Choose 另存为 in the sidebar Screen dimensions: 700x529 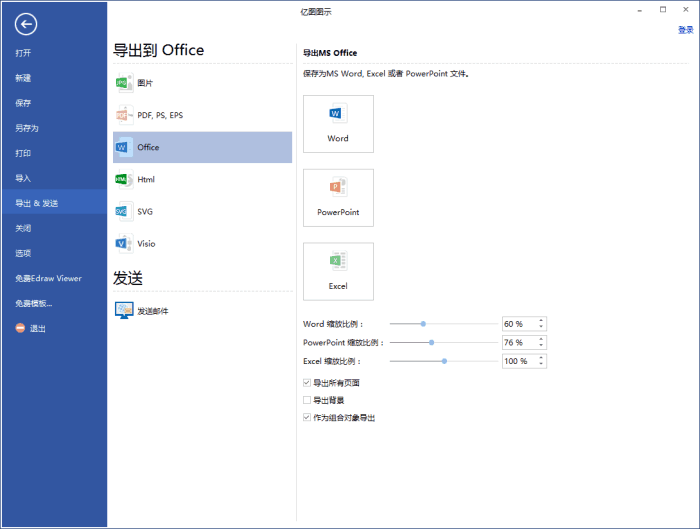point(54,128)
